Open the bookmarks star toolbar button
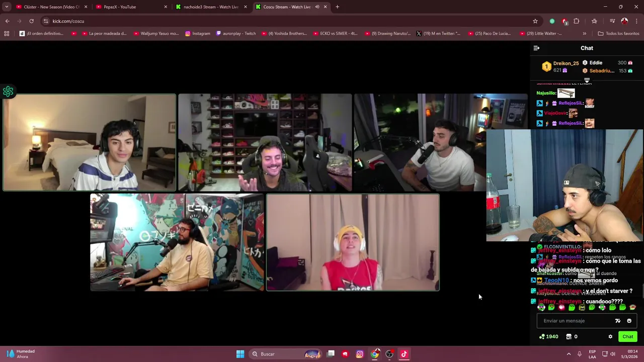Image resolution: width=644 pixels, height=362 pixels. point(594,21)
